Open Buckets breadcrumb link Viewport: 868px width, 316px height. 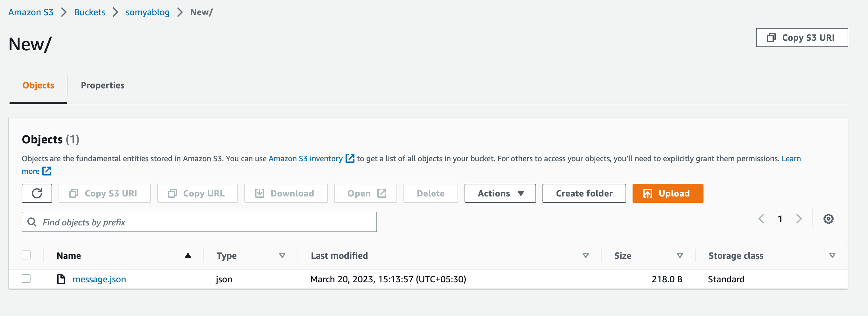90,12
